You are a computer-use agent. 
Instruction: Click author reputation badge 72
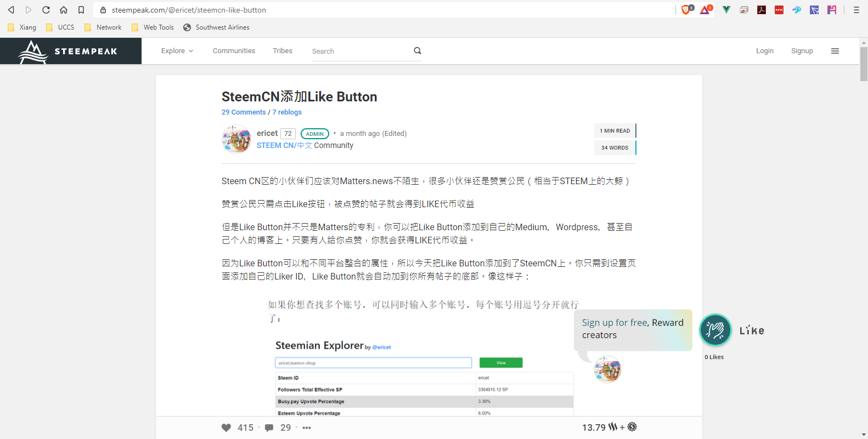pyautogui.click(x=288, y=134)
